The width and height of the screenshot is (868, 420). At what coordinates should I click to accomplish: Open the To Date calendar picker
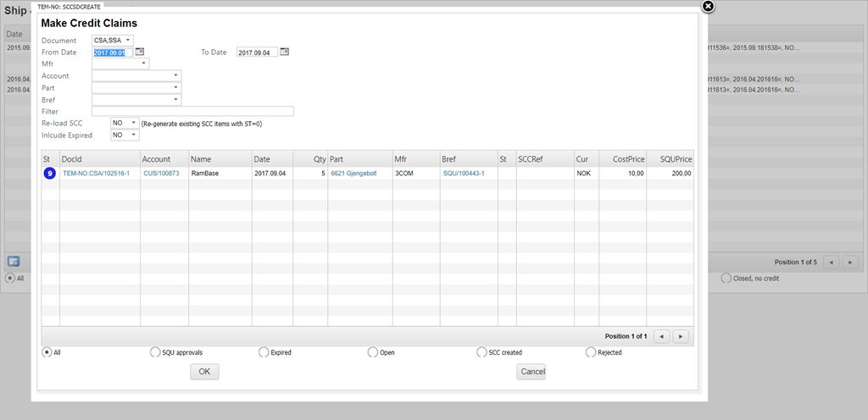click(x=285, y=52)
